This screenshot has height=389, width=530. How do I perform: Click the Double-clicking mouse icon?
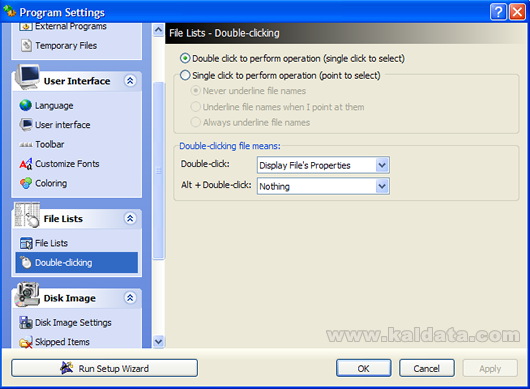point(26,262)
